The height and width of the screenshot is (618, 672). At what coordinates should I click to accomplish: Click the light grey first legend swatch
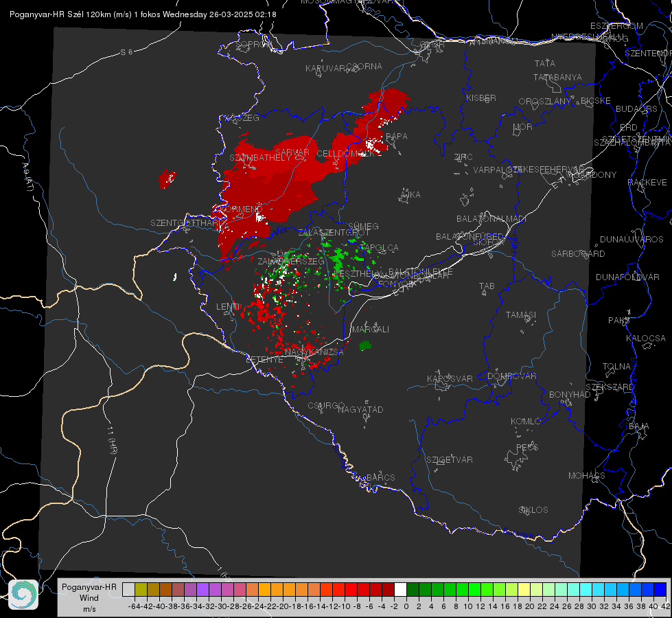[128, 589]
